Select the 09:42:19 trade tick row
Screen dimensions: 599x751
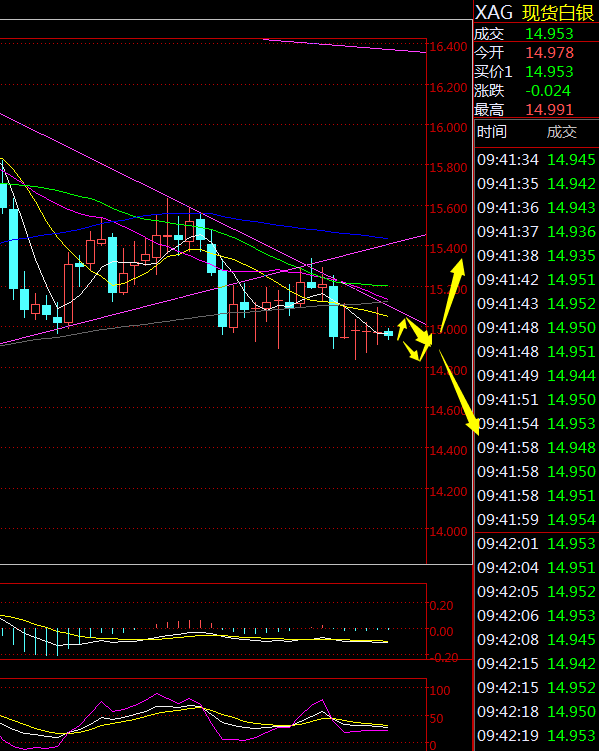click(x=536, y=735)
